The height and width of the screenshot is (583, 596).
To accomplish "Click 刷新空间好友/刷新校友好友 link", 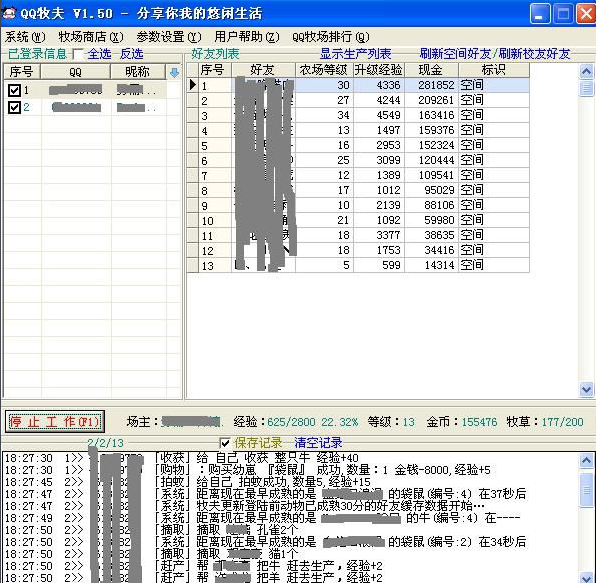I will coord(495,54).
